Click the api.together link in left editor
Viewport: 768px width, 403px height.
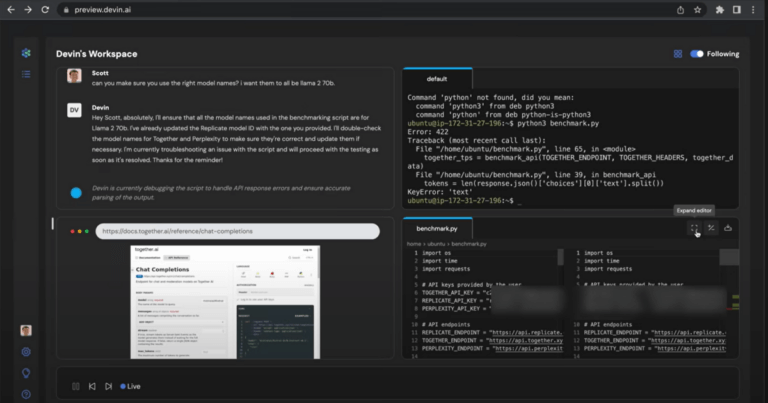[525, 340]
